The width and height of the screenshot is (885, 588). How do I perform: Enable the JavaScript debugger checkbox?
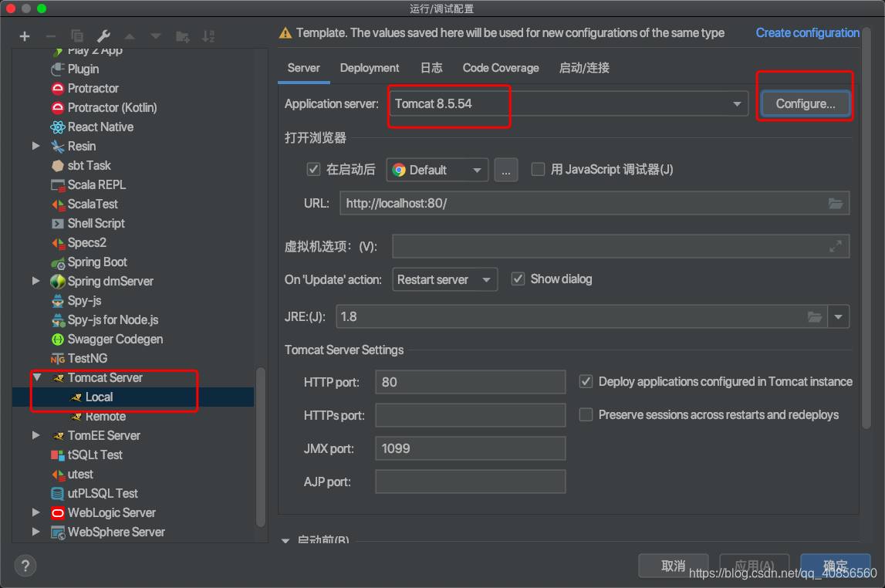[x=538, y=169]
